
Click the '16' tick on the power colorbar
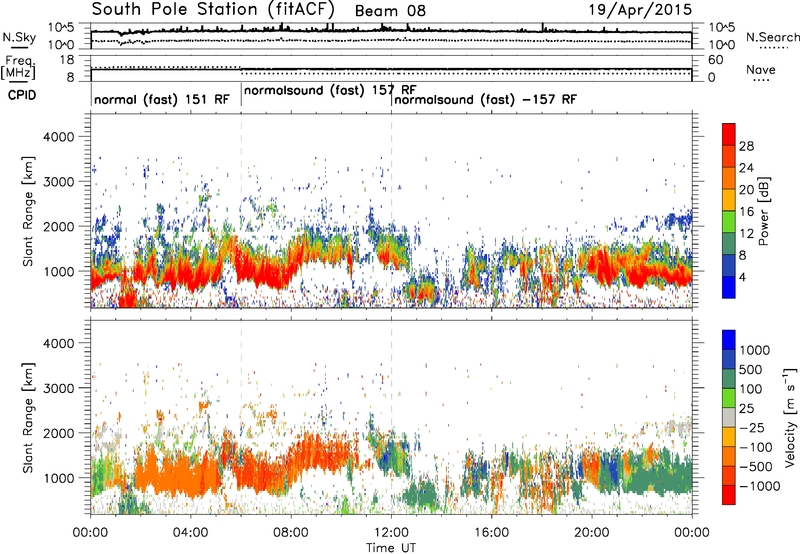746,212
